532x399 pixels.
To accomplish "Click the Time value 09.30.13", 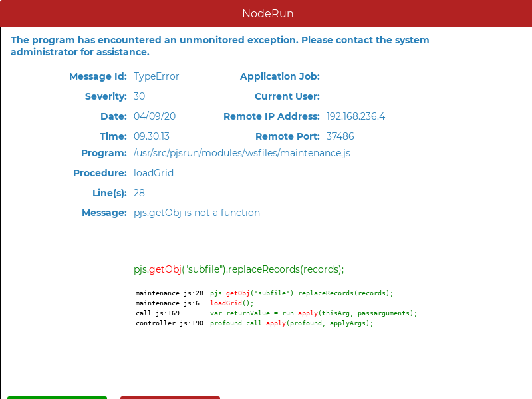I will 152,136.
